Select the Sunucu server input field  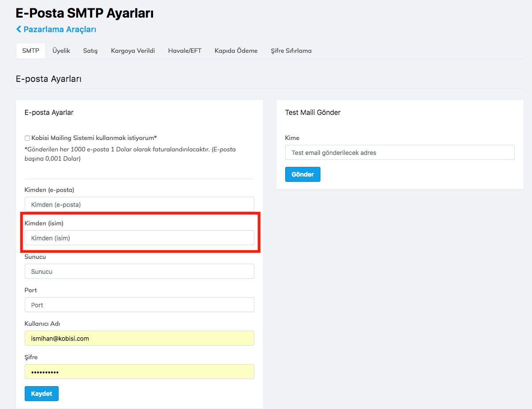139,271
